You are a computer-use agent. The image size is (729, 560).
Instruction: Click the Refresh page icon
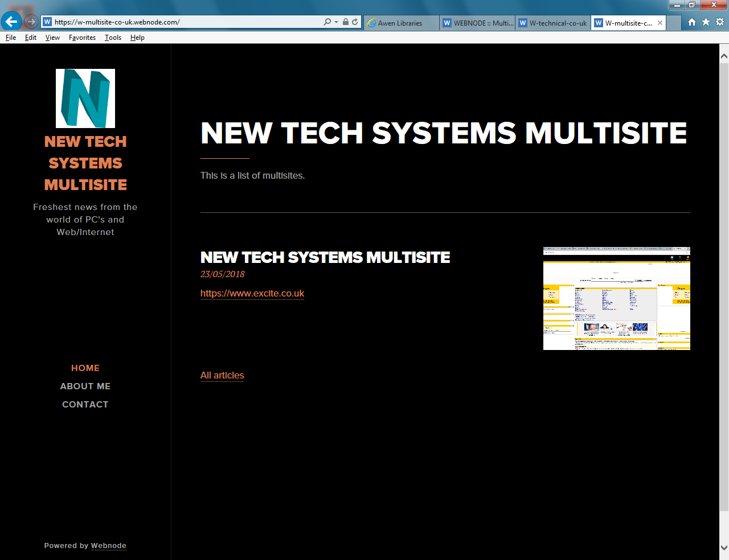click(x=355, y=22)
